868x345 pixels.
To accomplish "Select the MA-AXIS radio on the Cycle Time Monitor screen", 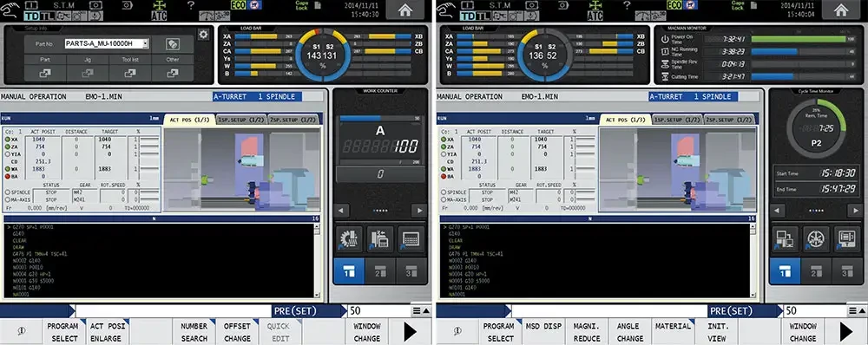I will pyautogui.click(x=444, y=199).
